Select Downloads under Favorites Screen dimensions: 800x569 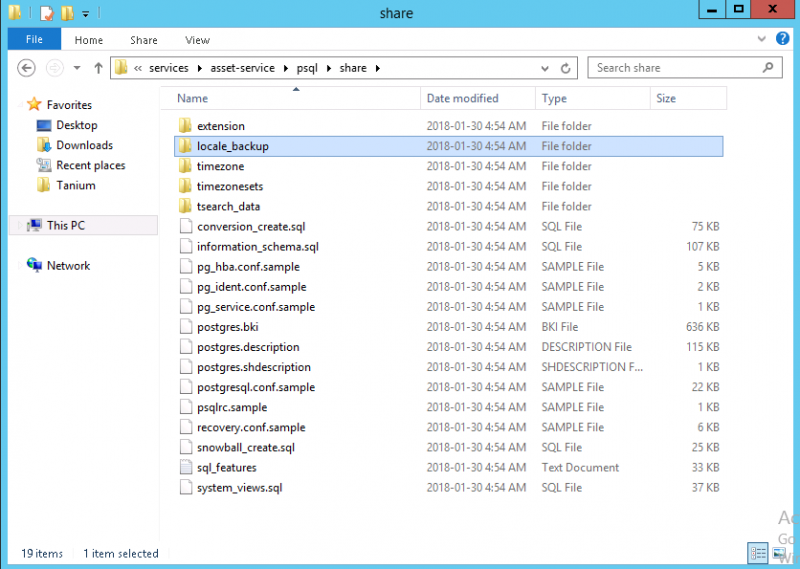(x=84, y=145)
